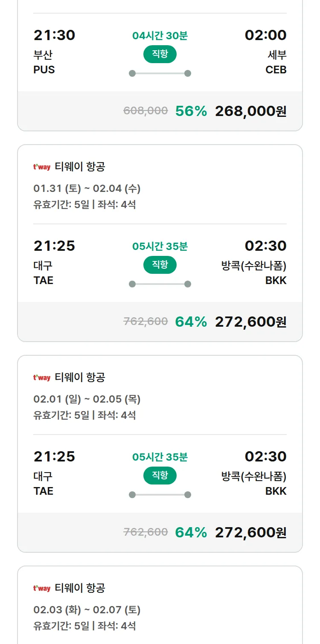Click the t'way logo on the 02.03 flight card
Image resolution: width=320 pixels, height=644 pixels.
[x=42, y=589]
